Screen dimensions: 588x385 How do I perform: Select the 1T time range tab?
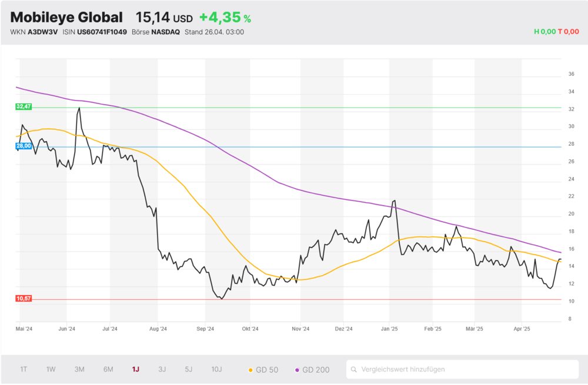pos(24,369)
